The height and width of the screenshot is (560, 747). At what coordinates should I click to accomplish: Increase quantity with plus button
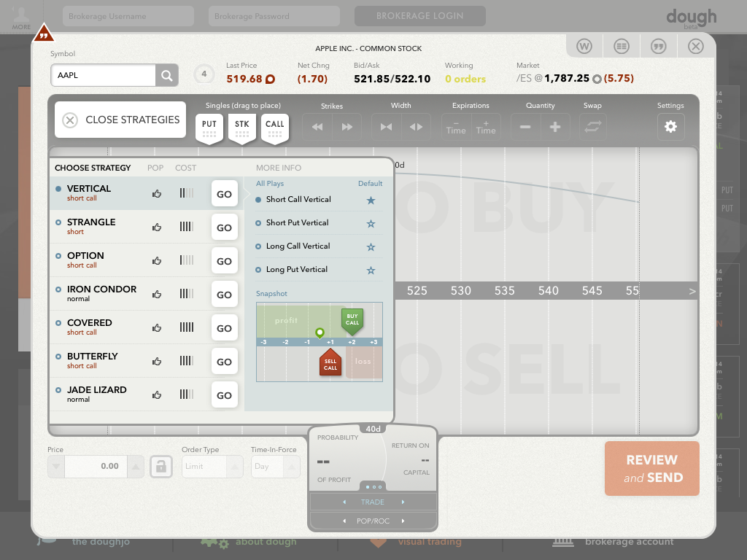click(x=555, y=127)
